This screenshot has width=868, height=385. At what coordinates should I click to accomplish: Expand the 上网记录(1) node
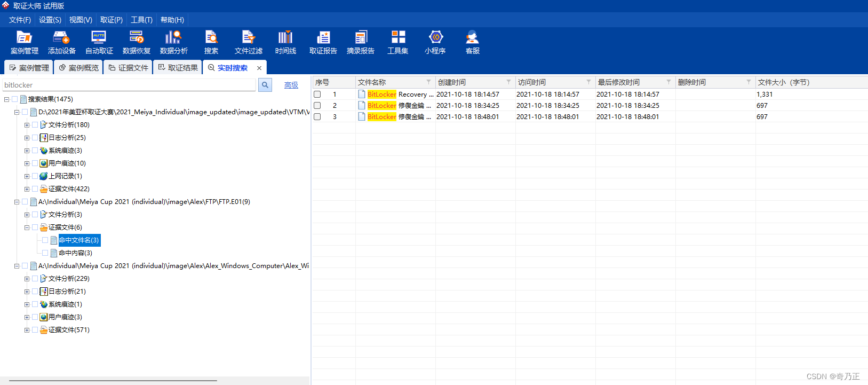tap(27, 176)
